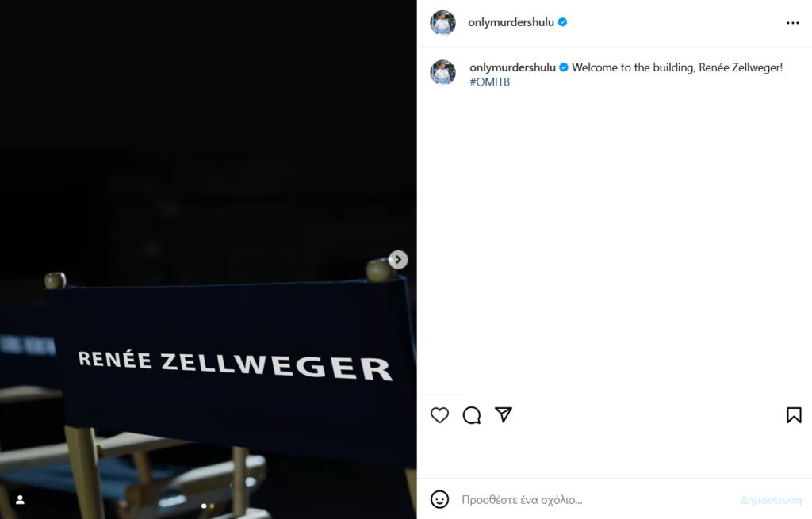Like the post with the heart icon
The height and width of the screenshot is (519, 812).
click(439, 415)
